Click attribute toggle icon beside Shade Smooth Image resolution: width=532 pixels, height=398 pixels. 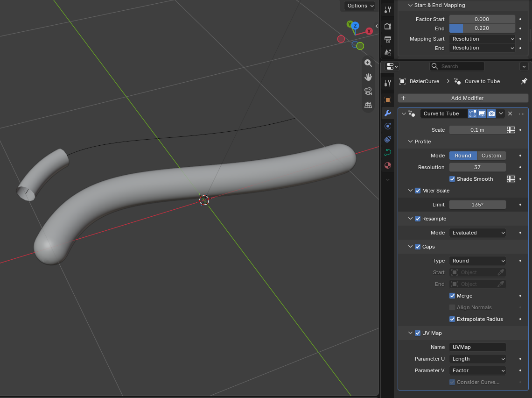[x=511, y=179]
